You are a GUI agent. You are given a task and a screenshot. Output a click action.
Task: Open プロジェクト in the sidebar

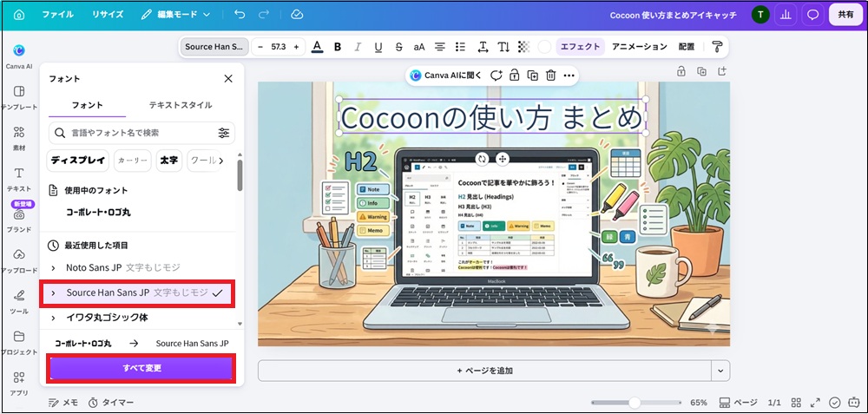click(19, 343)
